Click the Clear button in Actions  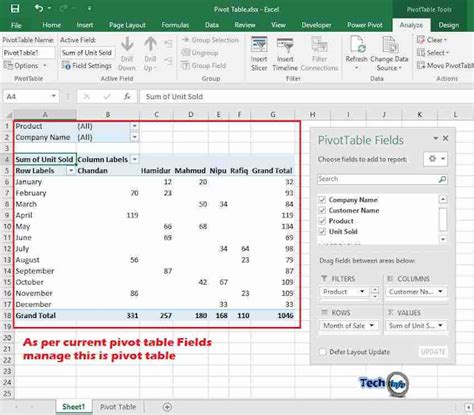[x=432, y=40]
